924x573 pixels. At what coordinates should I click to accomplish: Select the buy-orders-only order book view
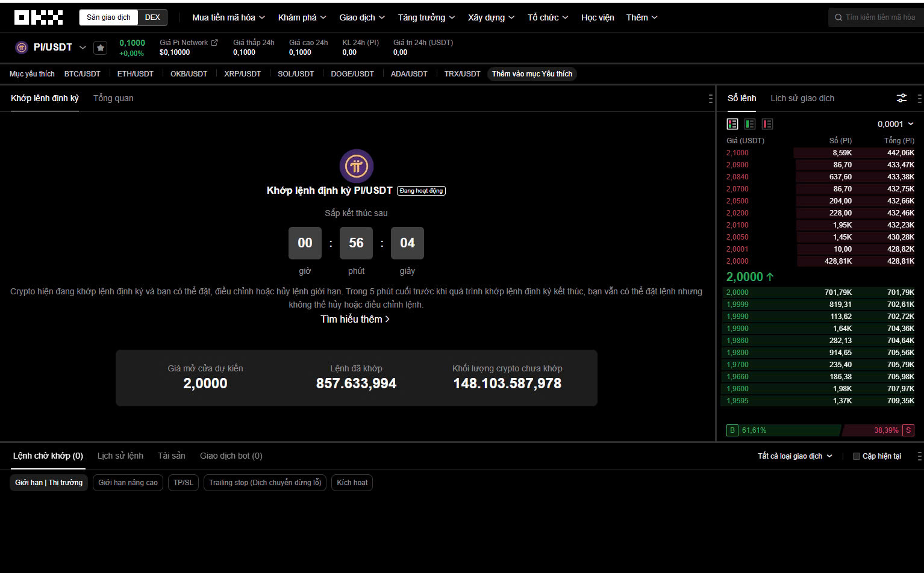(750, 124)
